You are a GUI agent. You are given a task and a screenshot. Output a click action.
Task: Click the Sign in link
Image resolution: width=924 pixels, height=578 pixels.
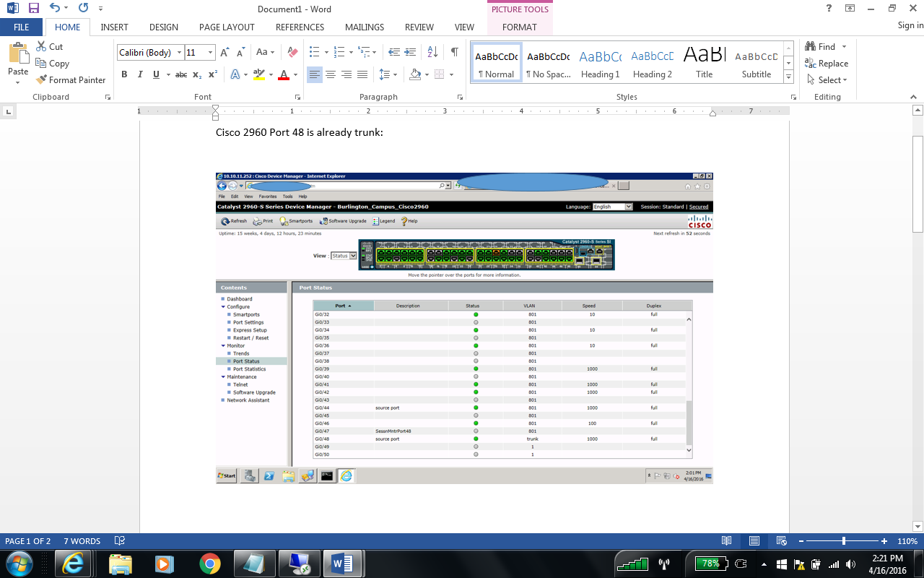tap(910, 25)
